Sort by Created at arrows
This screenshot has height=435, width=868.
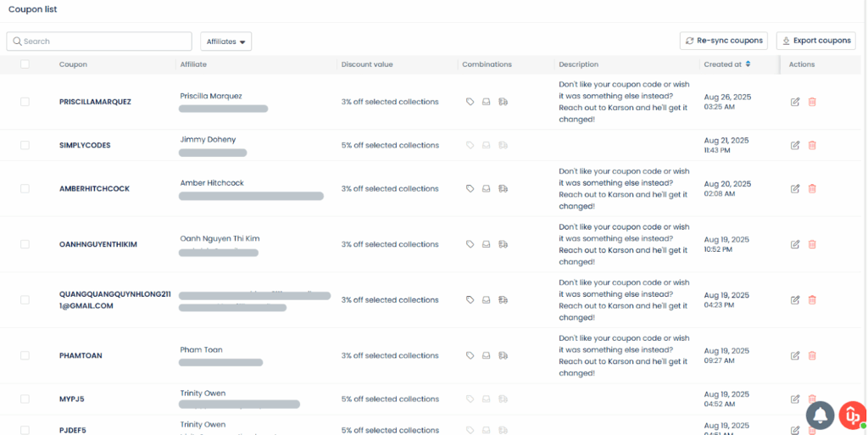click(x=748, y=64)
